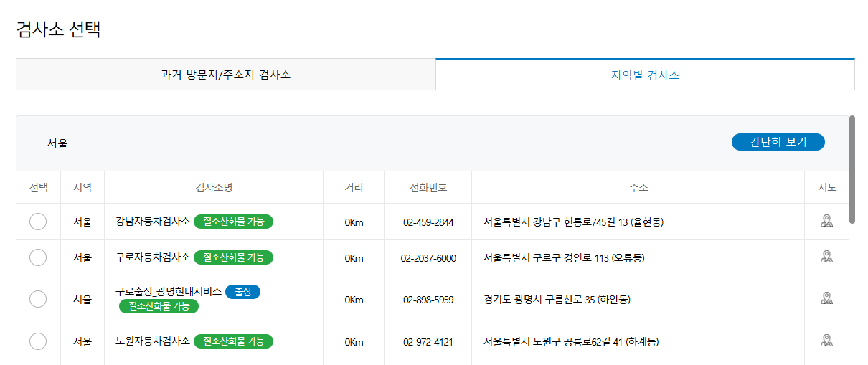The image size is (868, 365).
Task: Click the blue 출장 badge
Action: (x=242, y=292)
